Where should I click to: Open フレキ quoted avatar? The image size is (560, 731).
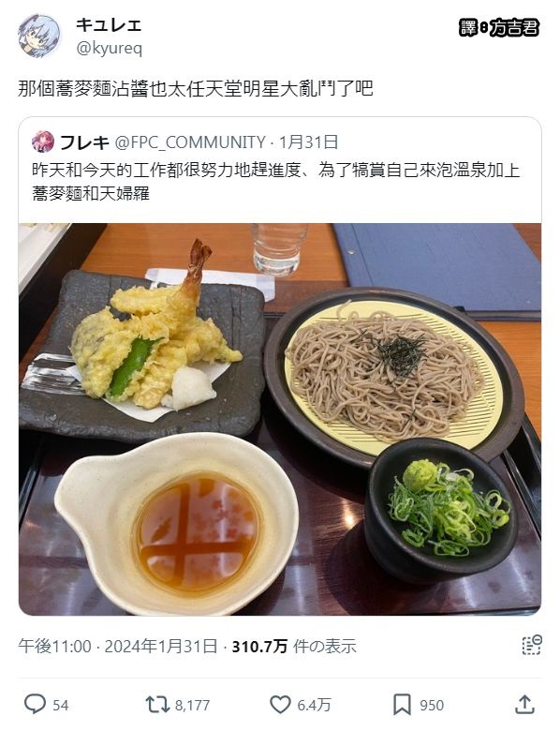[x=43, y=142]
